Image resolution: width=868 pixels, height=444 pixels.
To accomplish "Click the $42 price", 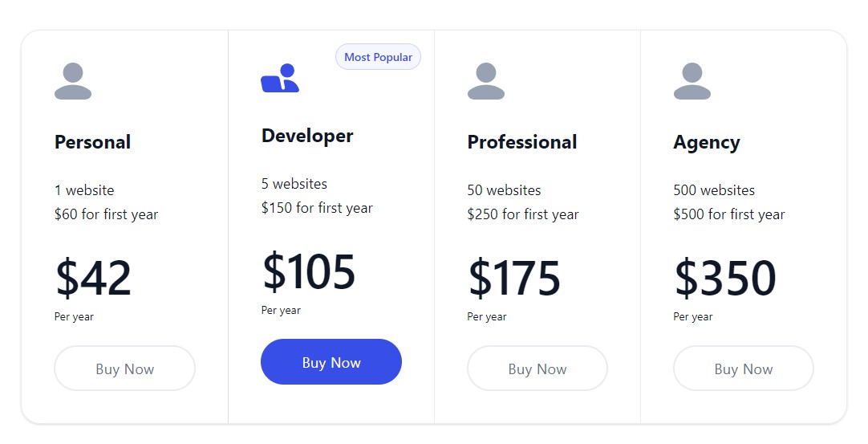I will click(x=93, y=277).
